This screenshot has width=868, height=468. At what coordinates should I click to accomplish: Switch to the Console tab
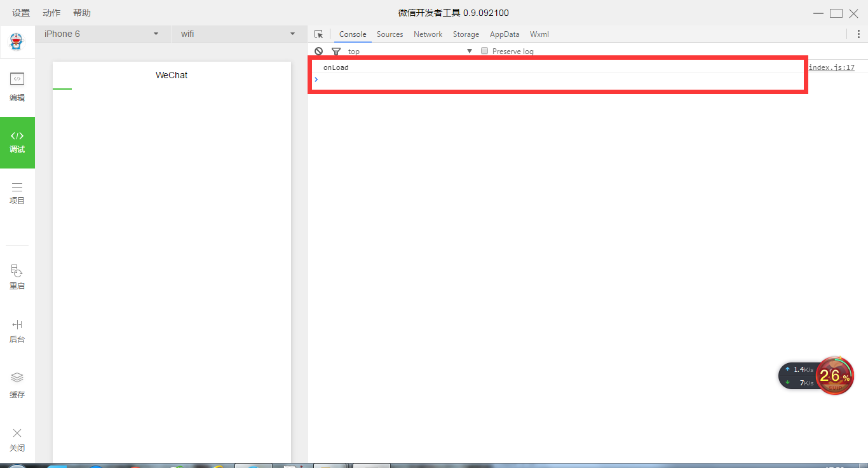353,34
